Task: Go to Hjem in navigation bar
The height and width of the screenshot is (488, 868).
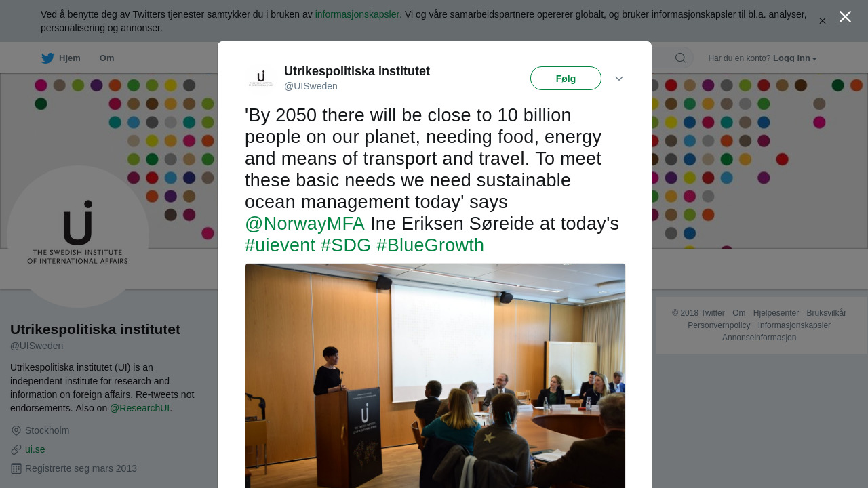Action: pyautogui.click(x=69, y=58)
